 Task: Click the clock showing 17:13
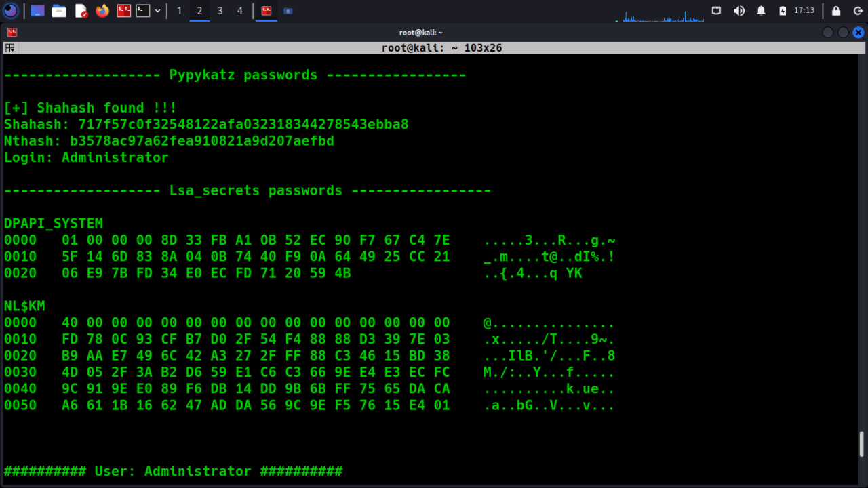point(804,10)
